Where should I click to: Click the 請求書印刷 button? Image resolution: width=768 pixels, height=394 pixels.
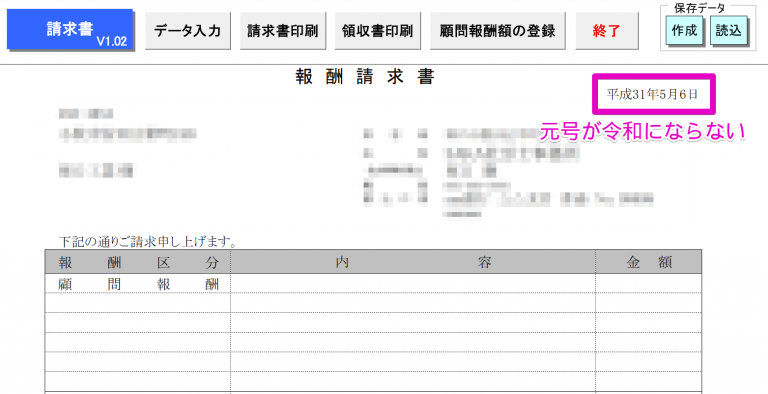283,31
